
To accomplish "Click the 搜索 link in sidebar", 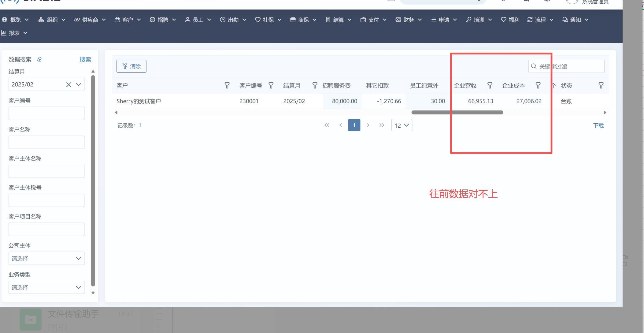I will click(x=85, y=59).
